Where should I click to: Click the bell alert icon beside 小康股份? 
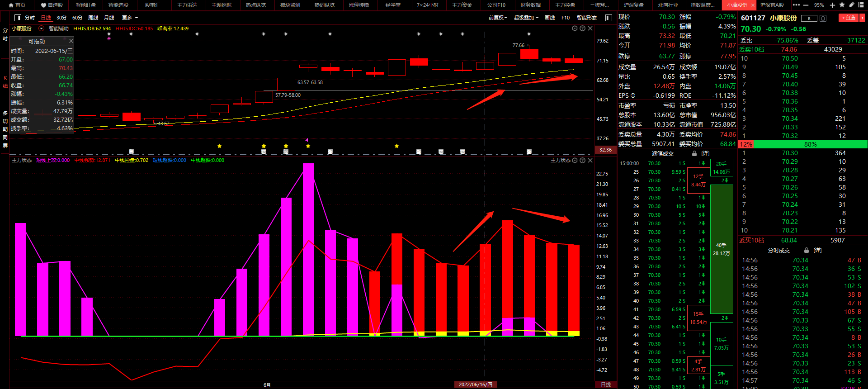pyautogui.click(x=823, y=18)
